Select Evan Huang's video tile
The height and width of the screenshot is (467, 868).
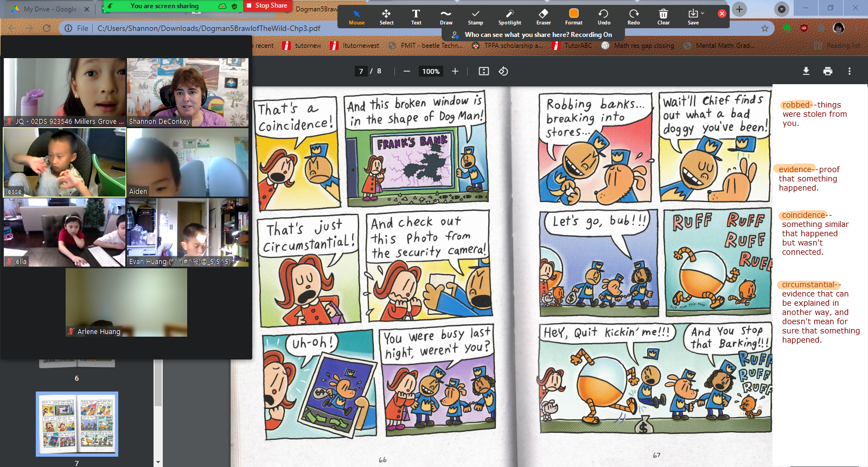(188, 232)
